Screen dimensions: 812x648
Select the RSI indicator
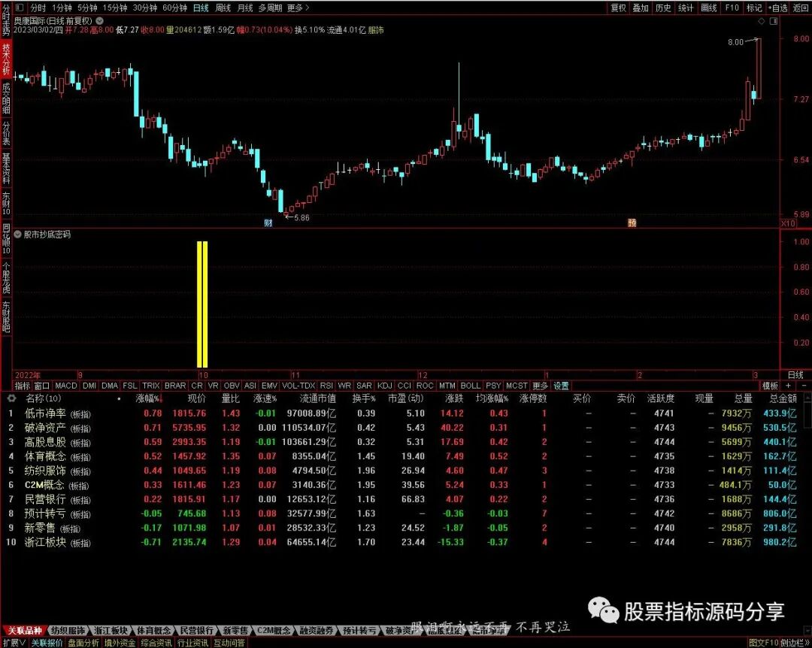pyautogui.click(x=326, y=386)
